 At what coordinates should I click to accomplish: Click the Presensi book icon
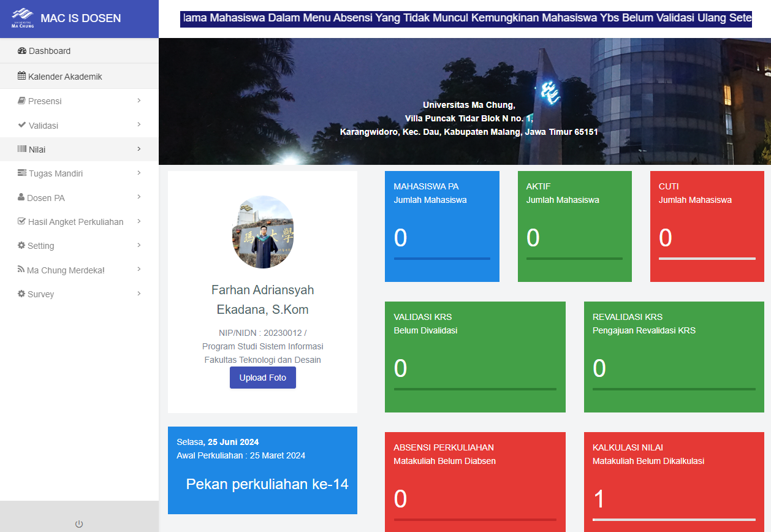point(21,101)
